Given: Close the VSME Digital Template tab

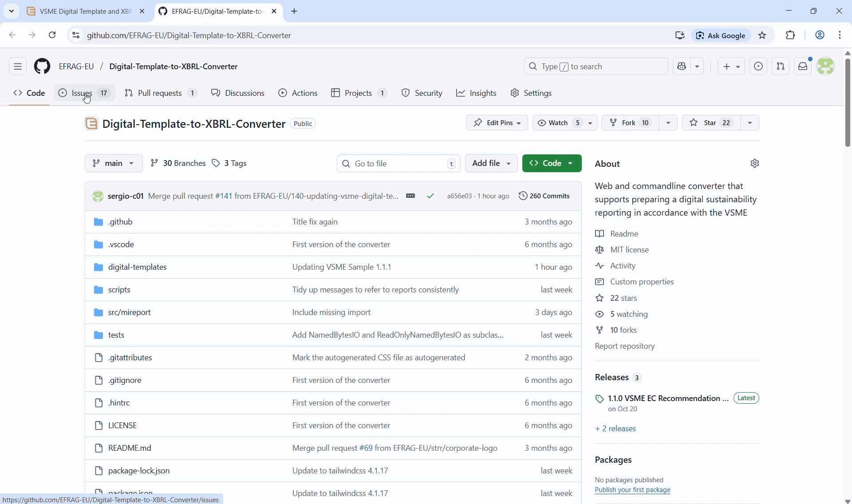Looking at the screenshot, I should point(142,12).
